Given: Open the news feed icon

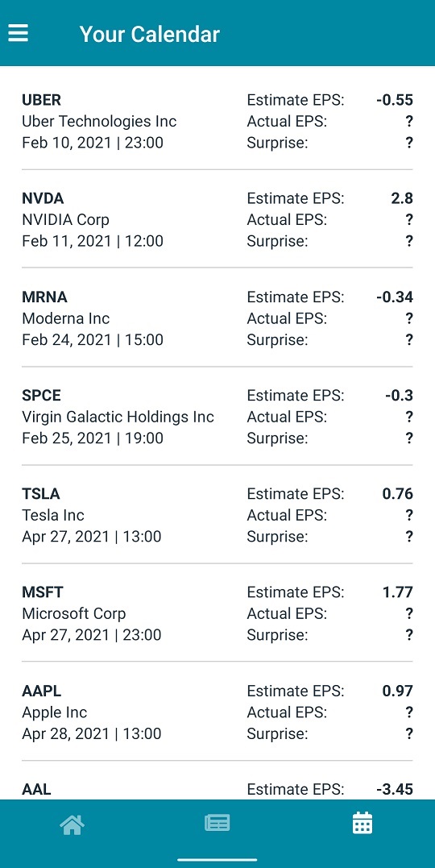Looking at the screenshot, I should coord(217,823).
